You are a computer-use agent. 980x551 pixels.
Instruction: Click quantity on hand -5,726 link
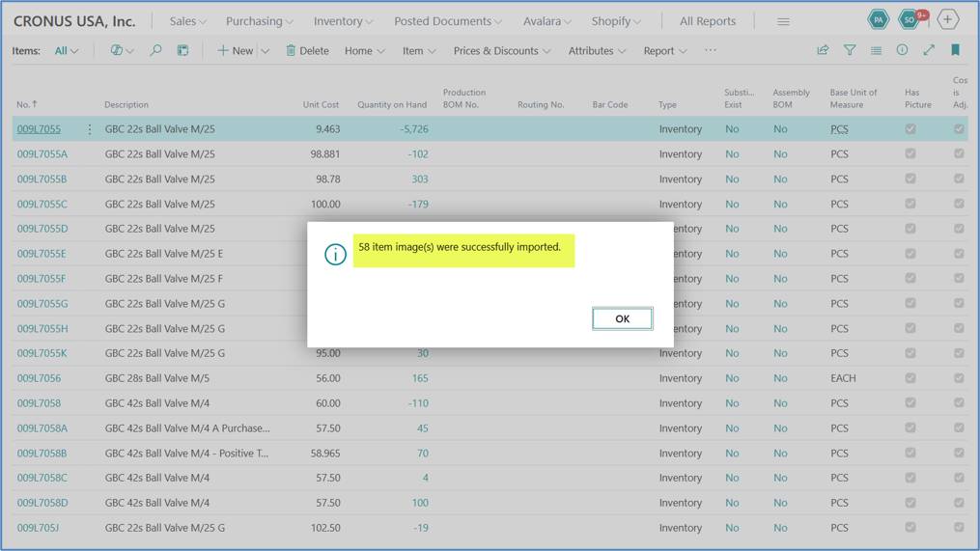click(x=414, y=128)
